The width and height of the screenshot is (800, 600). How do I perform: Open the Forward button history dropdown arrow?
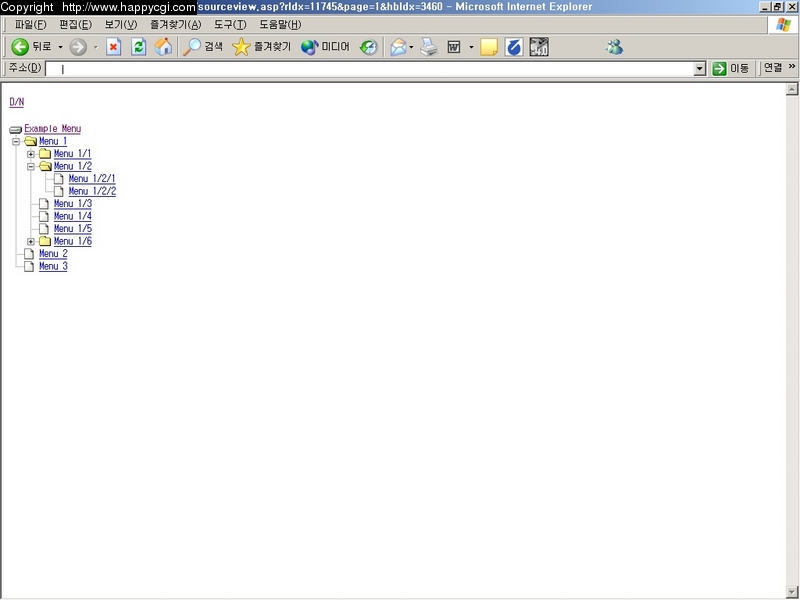[x=95, y=47]
